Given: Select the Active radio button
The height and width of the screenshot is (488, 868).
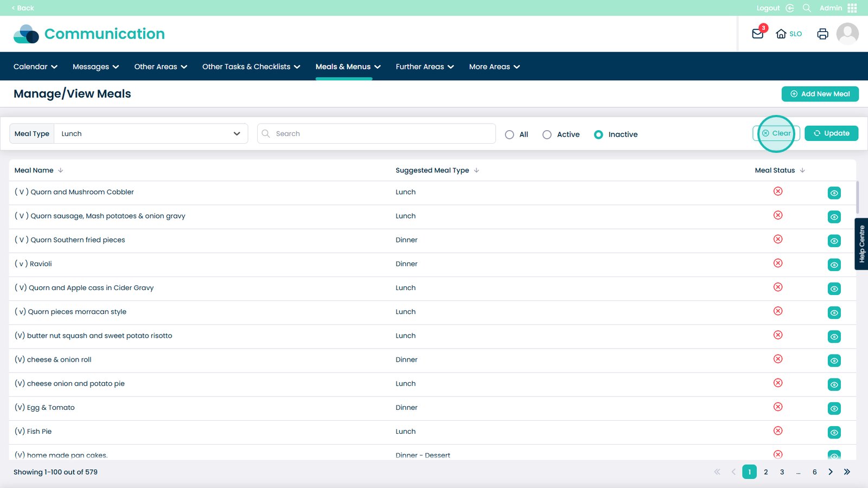Looking at the screenshot, I should coord(547,134).
